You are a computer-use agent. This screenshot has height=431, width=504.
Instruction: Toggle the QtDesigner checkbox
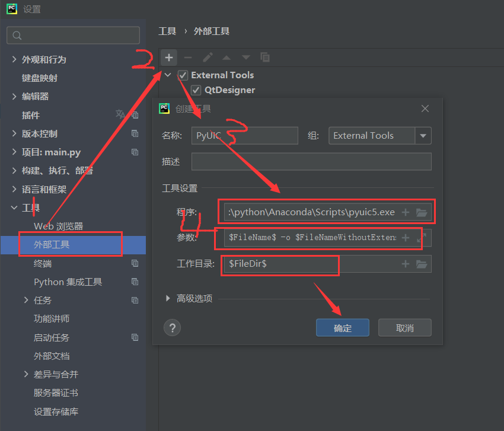(196, 90)
